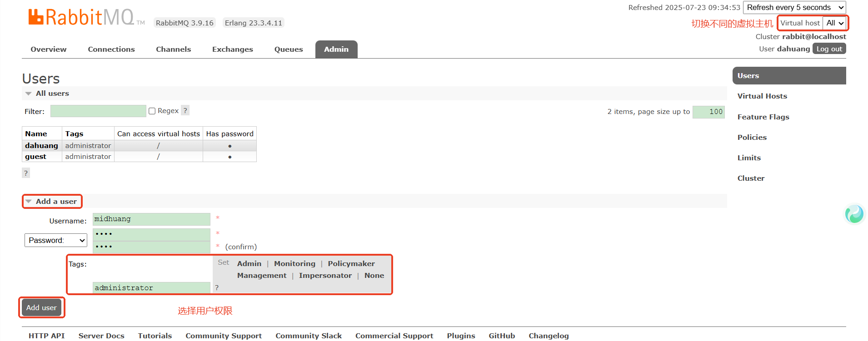This screenshot has height=341, width=868.
Task: Click administrator tag in dahuang row
Action: pyautogui.click(x=88, y=145)
